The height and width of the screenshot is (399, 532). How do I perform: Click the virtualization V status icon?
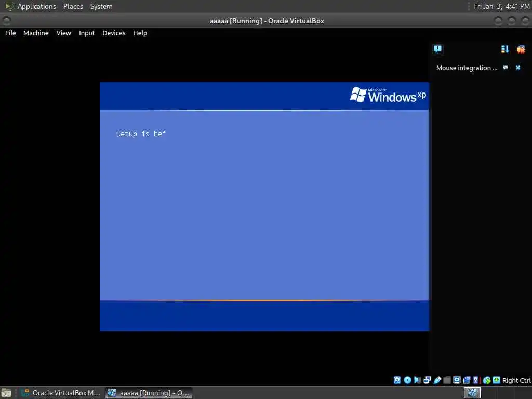point(476,380)
